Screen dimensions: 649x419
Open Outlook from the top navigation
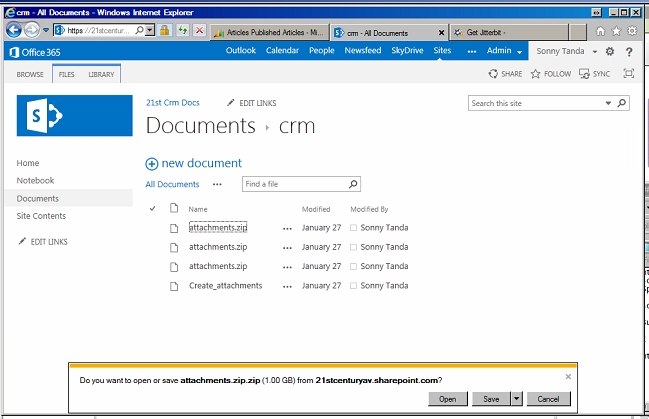240,51
